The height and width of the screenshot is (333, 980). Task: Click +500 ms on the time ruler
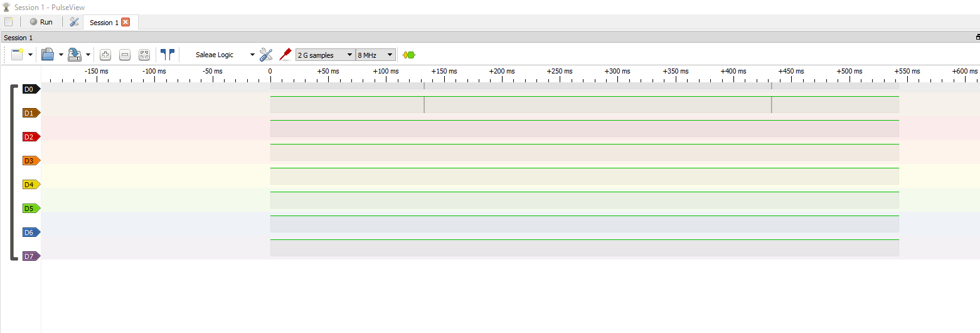tap(850, 71)
